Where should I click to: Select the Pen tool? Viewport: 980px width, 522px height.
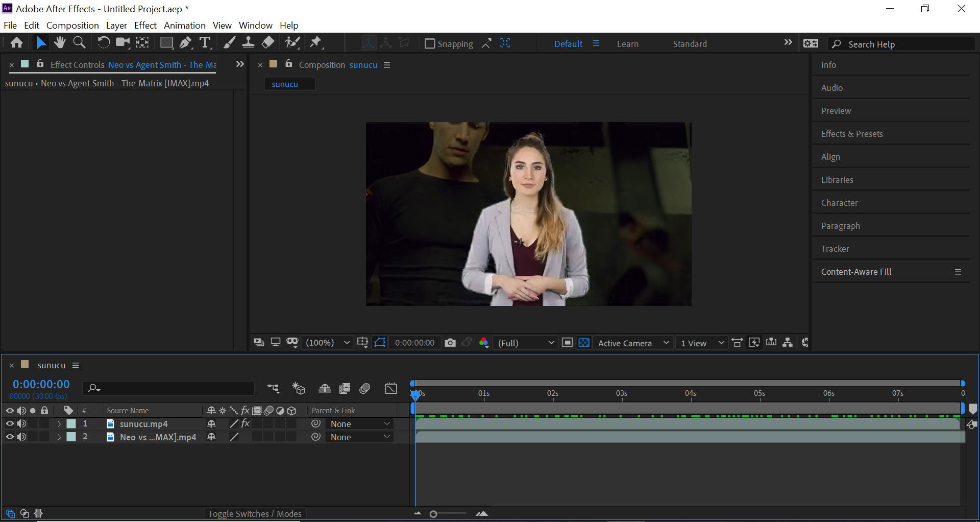point(186,43)
